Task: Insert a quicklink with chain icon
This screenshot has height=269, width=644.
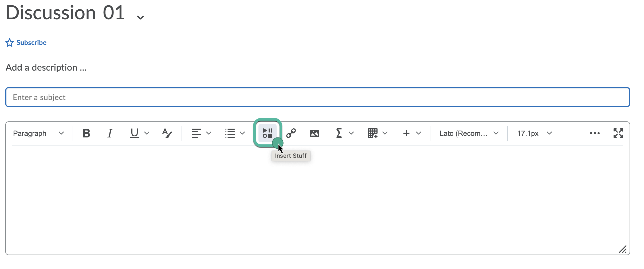Action: click(x=291, y=133)
